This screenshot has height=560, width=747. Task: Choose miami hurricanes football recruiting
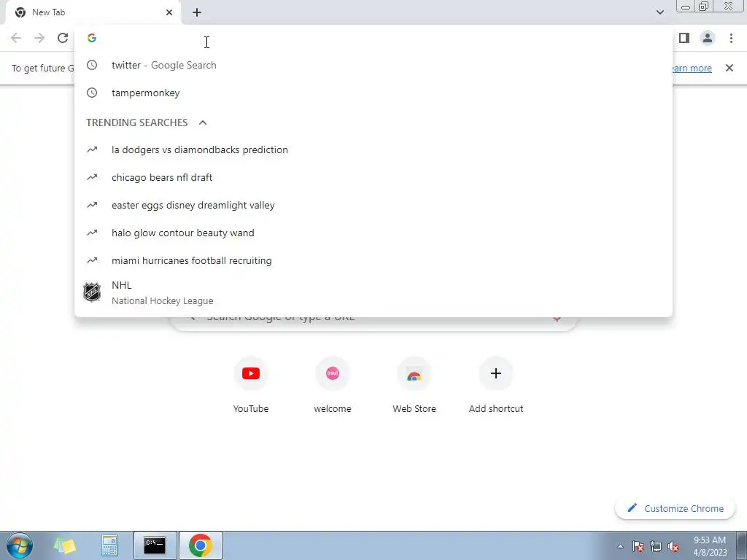click(x=373, y=260)
